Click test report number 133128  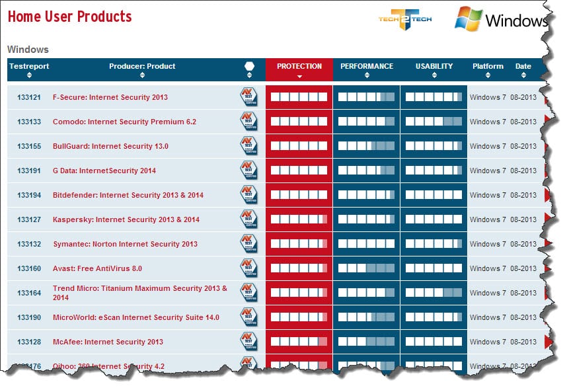(x=29, y=342)
